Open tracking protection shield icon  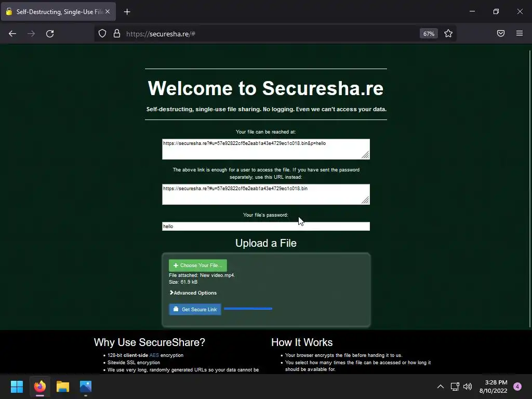(102, 34)
